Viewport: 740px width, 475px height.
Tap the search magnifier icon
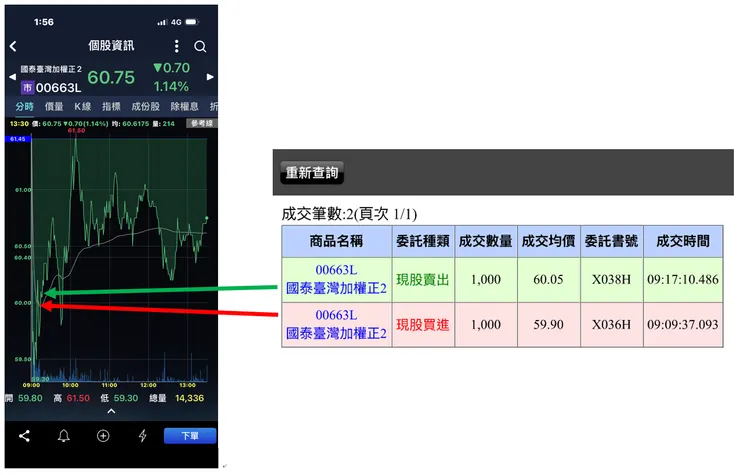(x=200, y=46)
